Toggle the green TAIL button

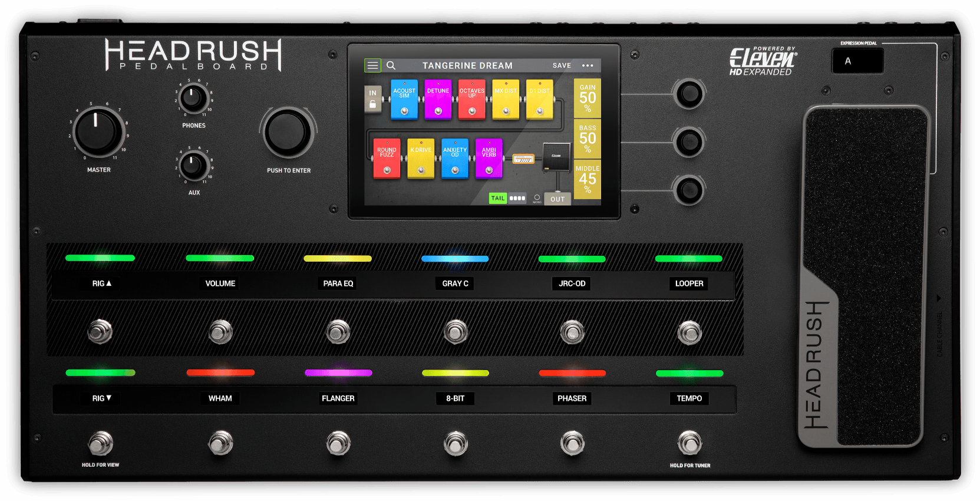point(498,198)
